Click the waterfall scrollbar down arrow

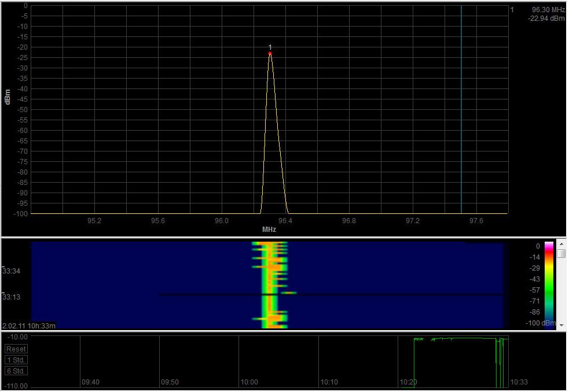pyautogui.click(x=561, y=326)
